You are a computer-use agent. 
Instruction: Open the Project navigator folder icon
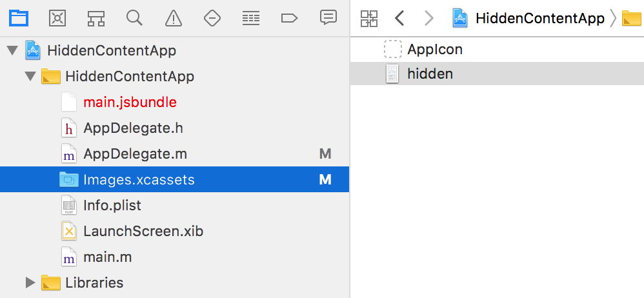click(x=19, y=18)
